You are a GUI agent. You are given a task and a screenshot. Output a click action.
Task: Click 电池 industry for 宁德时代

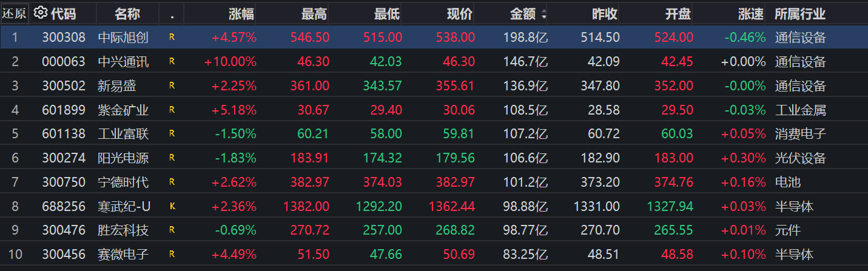[787, 182]
